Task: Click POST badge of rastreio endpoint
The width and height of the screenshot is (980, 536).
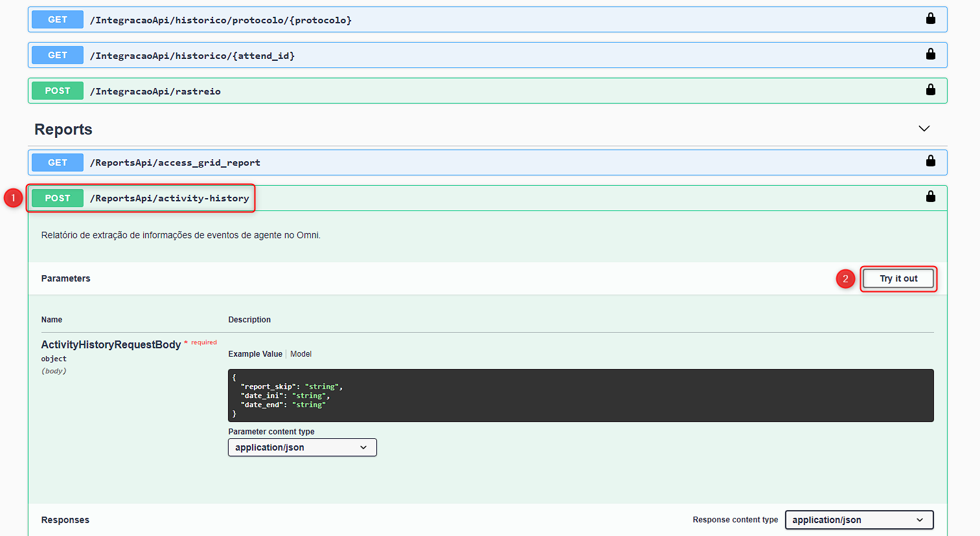Action: pos(58,91)
